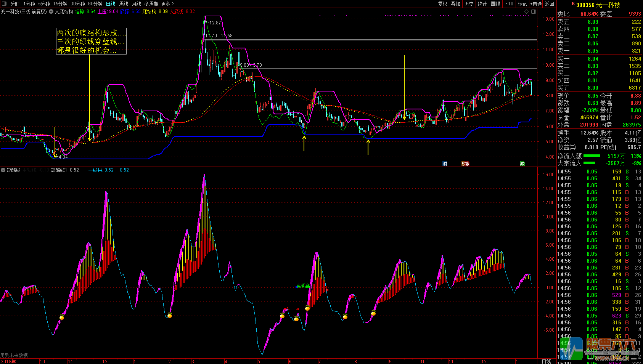Viewport: 643px width, 364px height.
Task: Add stock with +自选 button
Action: click(x=536, y=4)
